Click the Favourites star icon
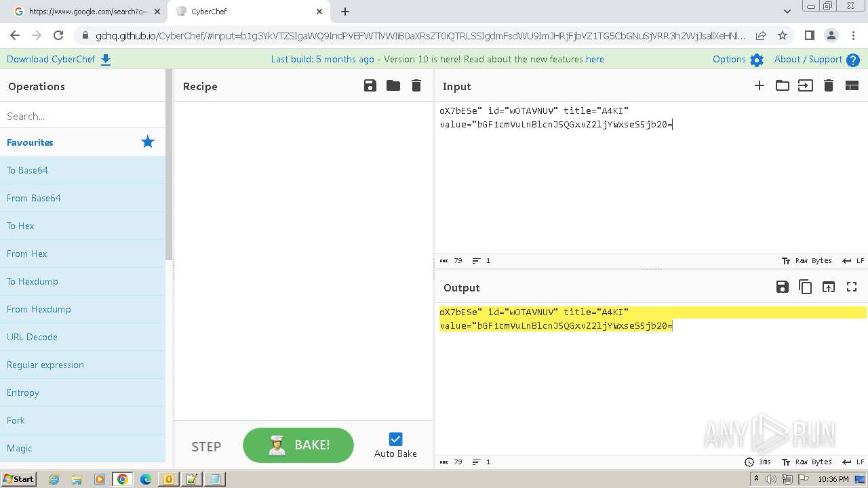868x488 pixels. coord(148,142)
